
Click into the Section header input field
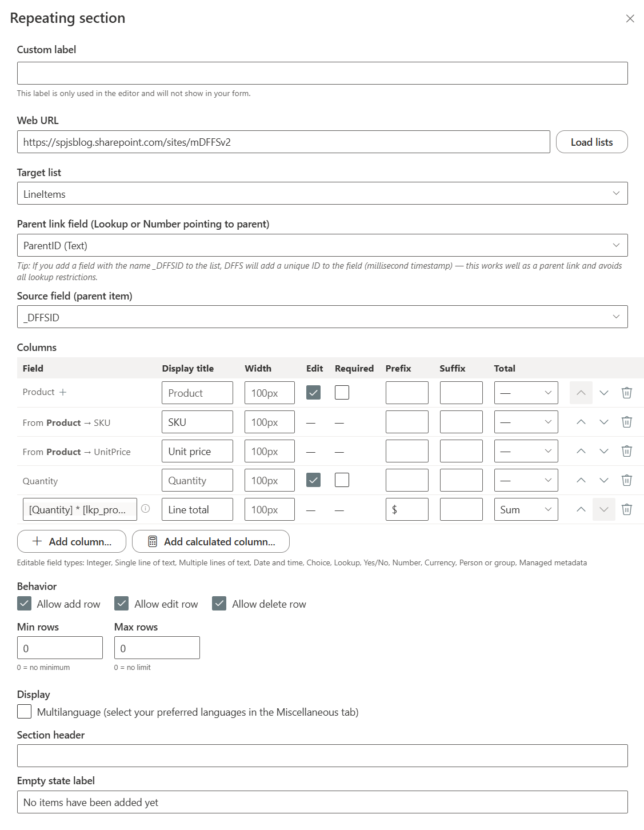coord(322,756)
